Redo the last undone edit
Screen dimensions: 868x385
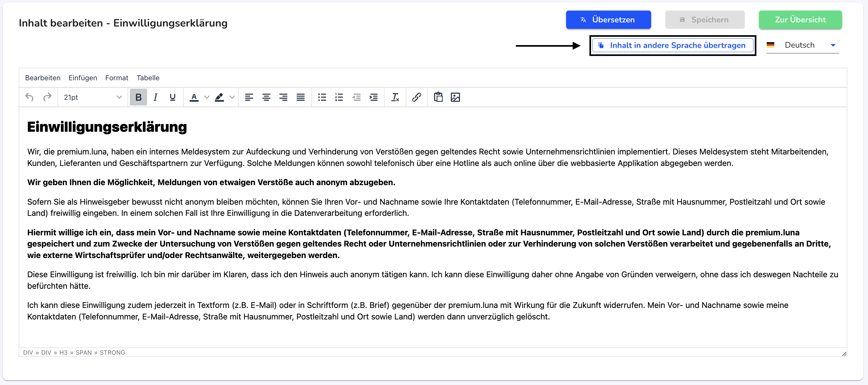point(47,97)
